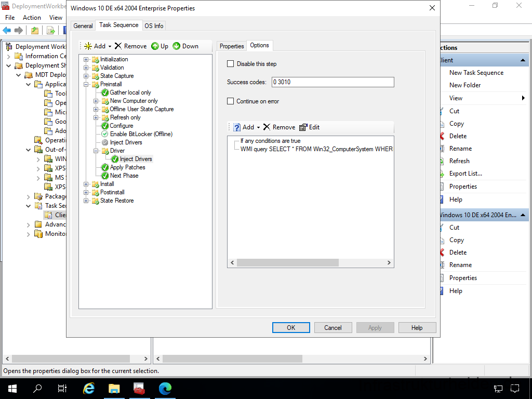Collapse the Preinstall group
532x399 pixels.
[x=86, y=85]
